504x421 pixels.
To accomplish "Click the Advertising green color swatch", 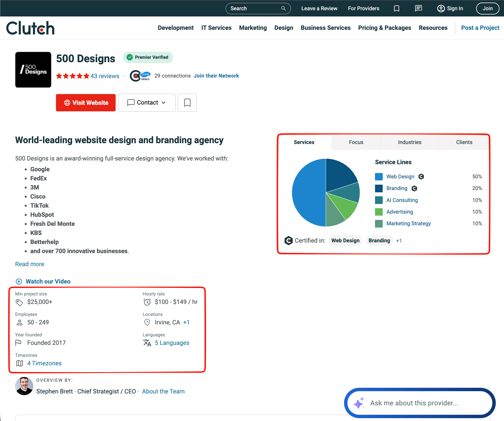I will coord(379,212).
